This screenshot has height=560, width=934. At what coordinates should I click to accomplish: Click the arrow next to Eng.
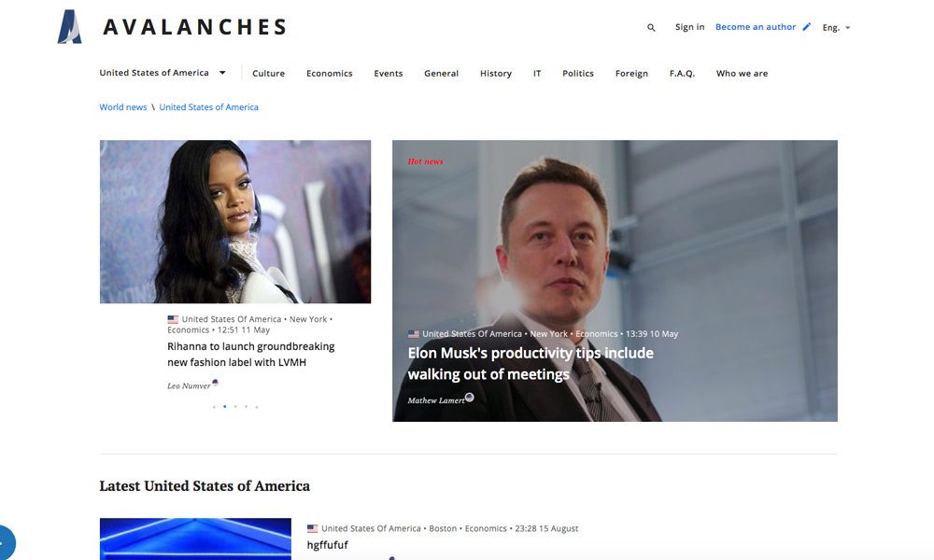(848, 28)
